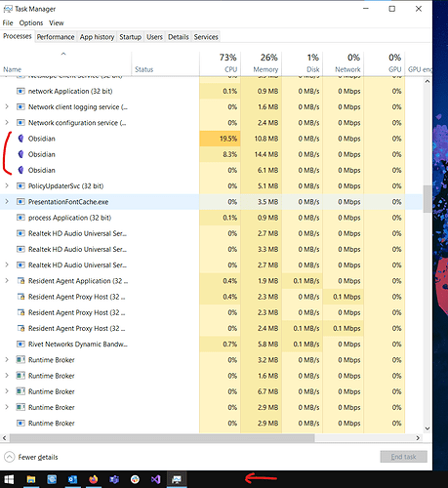This screenshot has width=448, height=488.
Task: Expand the PolicyUpdaterSvc (32 bit) process
Action: [7, 185]
